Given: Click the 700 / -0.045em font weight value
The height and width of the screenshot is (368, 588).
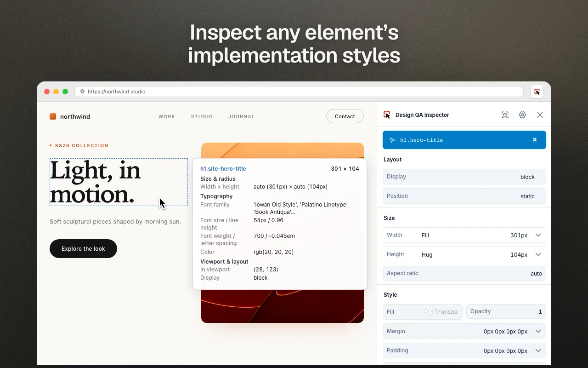Looking at the screenshot, I should (x=274, y=236).
